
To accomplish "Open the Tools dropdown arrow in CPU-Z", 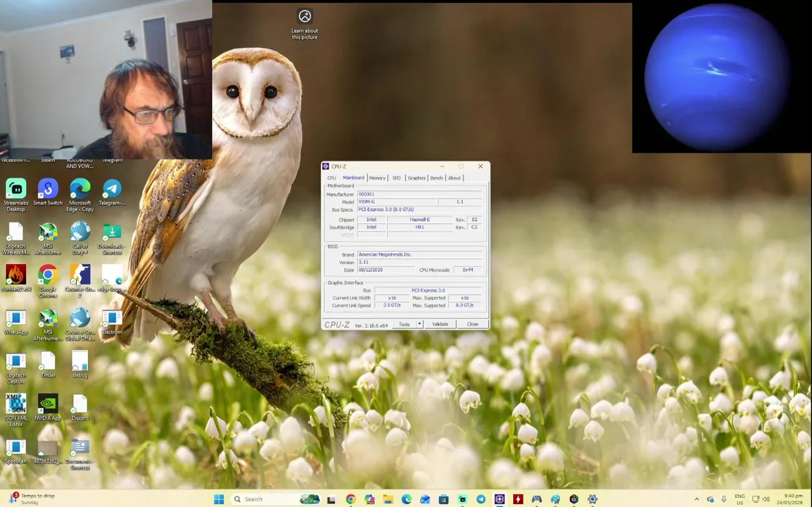I will pyautogui.click(x=419, y=324).
